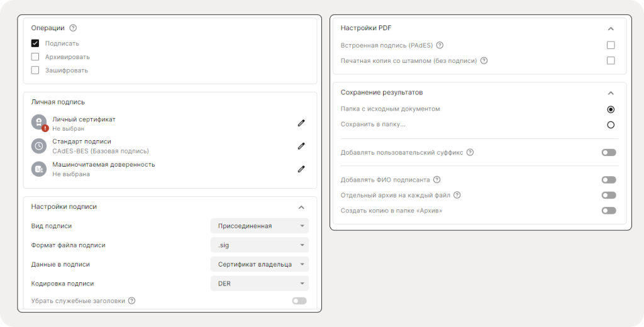This screenshot has width=644, height=327.
Task: Enable the Архивировать checkbox
Action: pyautogui.click(x=35, y=57)
